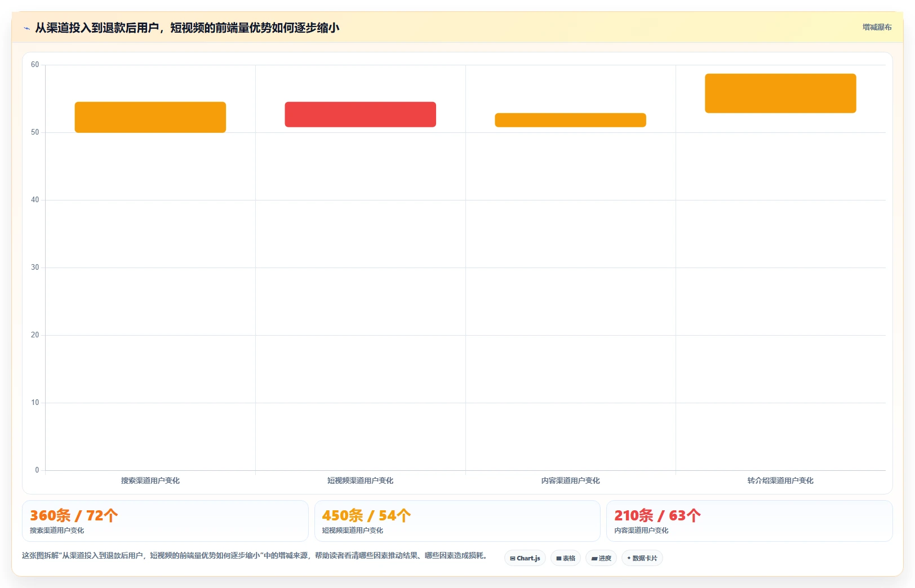Click the 数据卡片 tag chip
Screen dimensions: 915x588
[x=642, y=558]
